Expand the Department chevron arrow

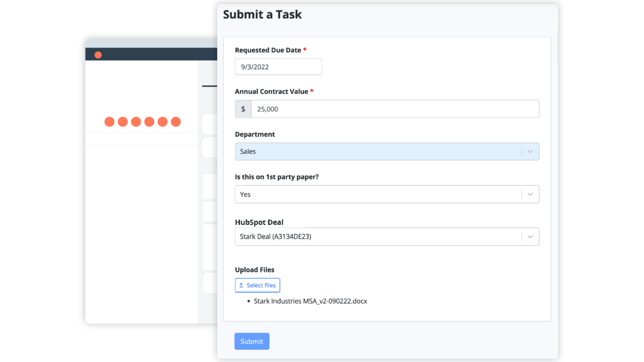(x=530, y=151)
